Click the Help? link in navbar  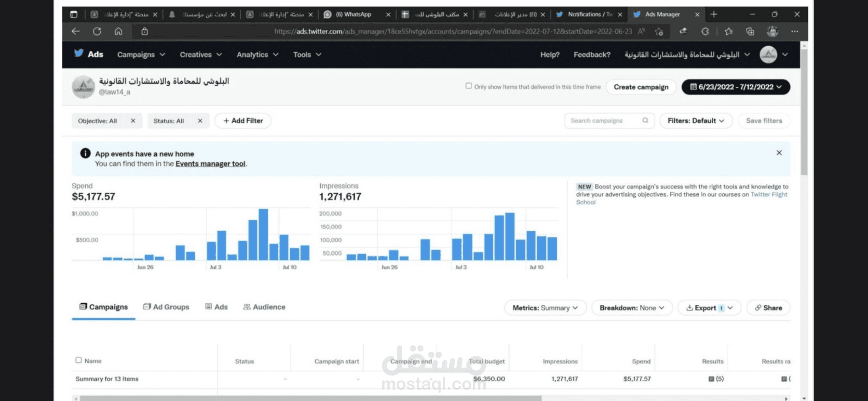tap(550, 54)
